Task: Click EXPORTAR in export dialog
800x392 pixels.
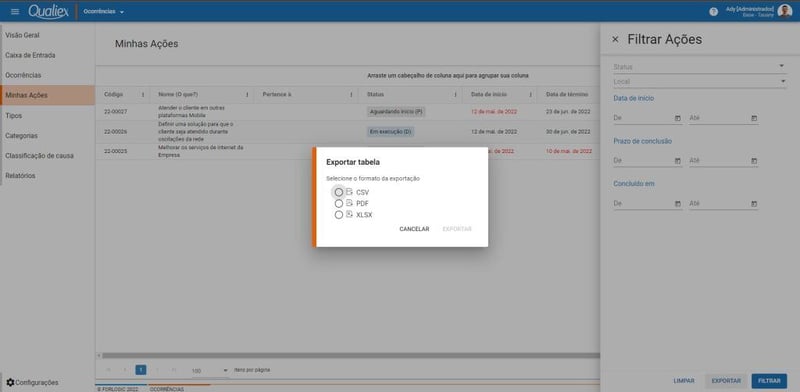Action: [x=457, y=229]
